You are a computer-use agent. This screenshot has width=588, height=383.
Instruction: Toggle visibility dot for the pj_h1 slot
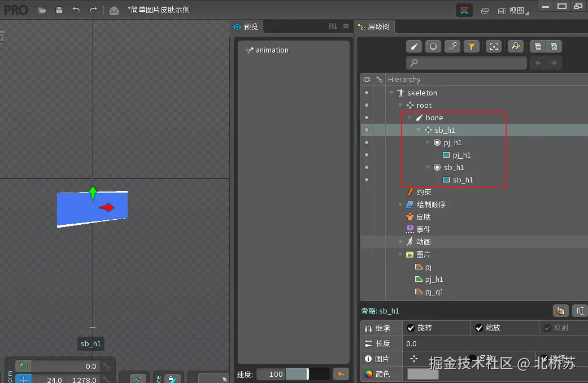pos(367,142)
